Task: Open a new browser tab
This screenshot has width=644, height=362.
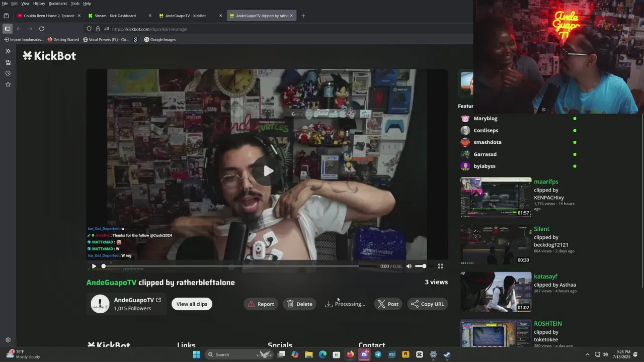Action: 303,16
